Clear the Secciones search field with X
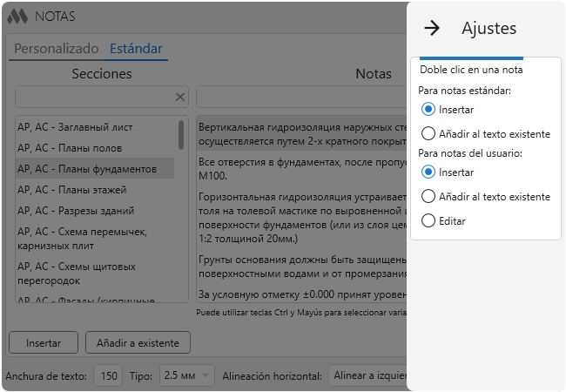566x392 pixels. (180, 97)
